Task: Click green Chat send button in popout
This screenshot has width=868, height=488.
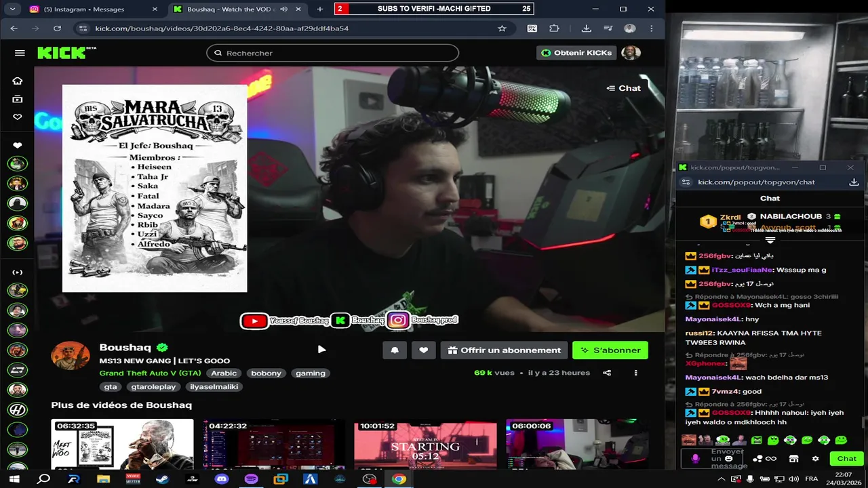Action: click(x=846, y=459)
